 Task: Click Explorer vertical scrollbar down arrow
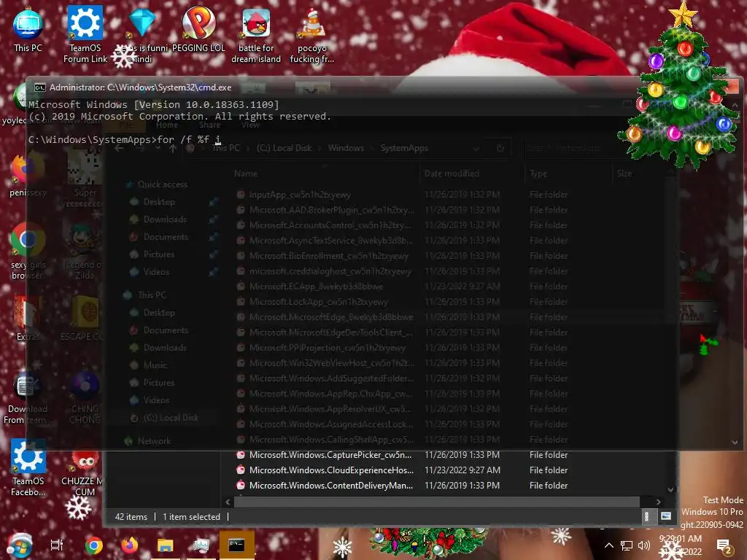(671, 489)
